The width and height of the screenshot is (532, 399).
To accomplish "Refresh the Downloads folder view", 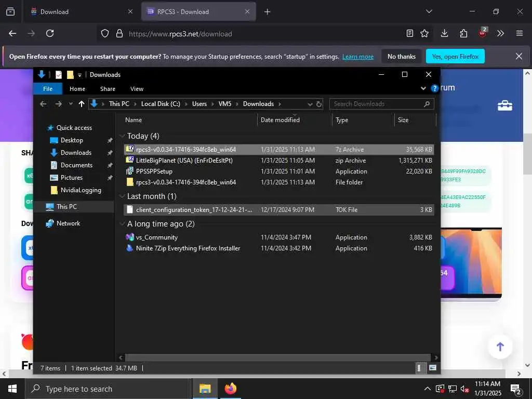I will [x=319, y=104].
